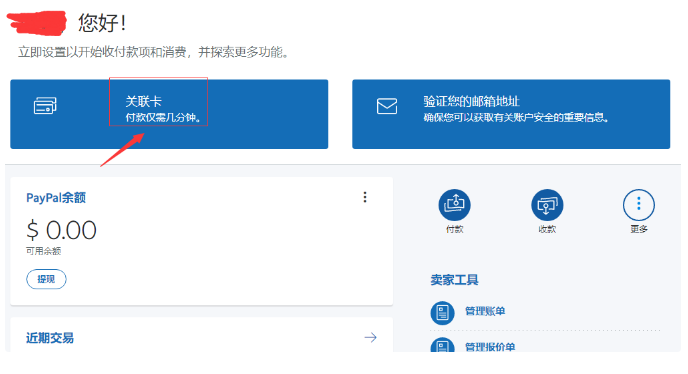Viewport: 688px width, 374px height.
Task: Click the 管理账单 invoice icon
Action: pyautogui.click(x=442, y=313)
